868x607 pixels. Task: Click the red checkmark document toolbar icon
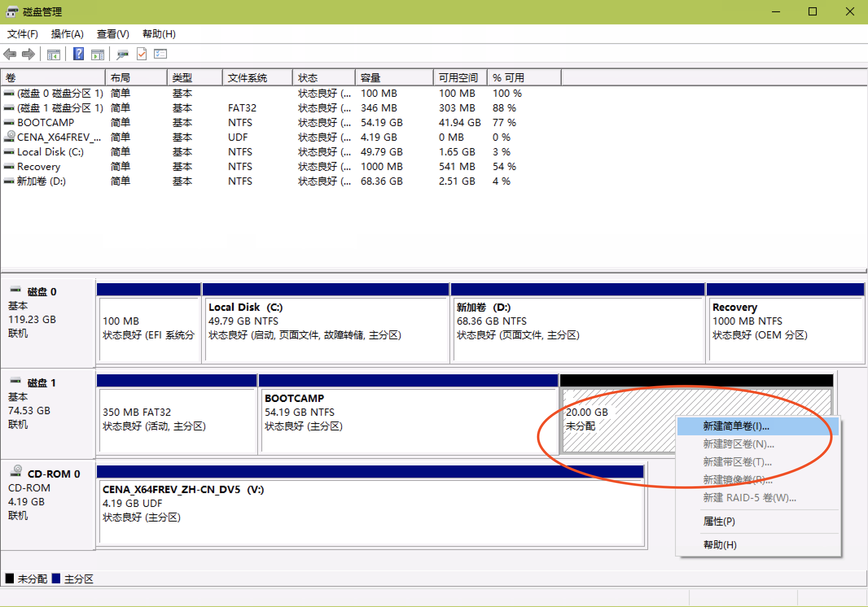click(x=141, y=54)
